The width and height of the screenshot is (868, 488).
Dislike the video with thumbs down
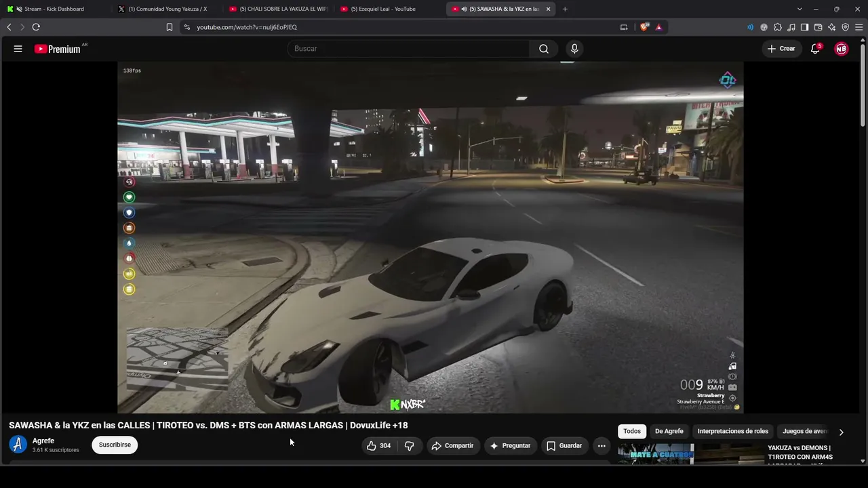pyautogui.click(x=409, y=446)
